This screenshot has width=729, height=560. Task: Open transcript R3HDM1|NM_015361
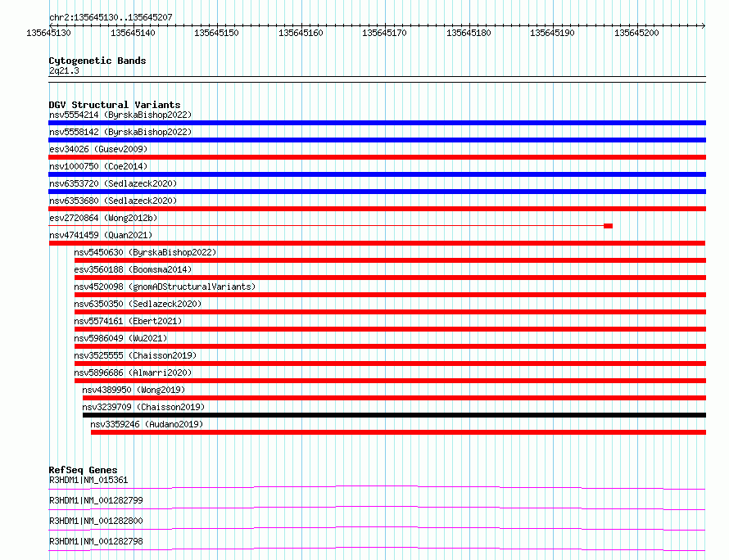click(88, 480)
